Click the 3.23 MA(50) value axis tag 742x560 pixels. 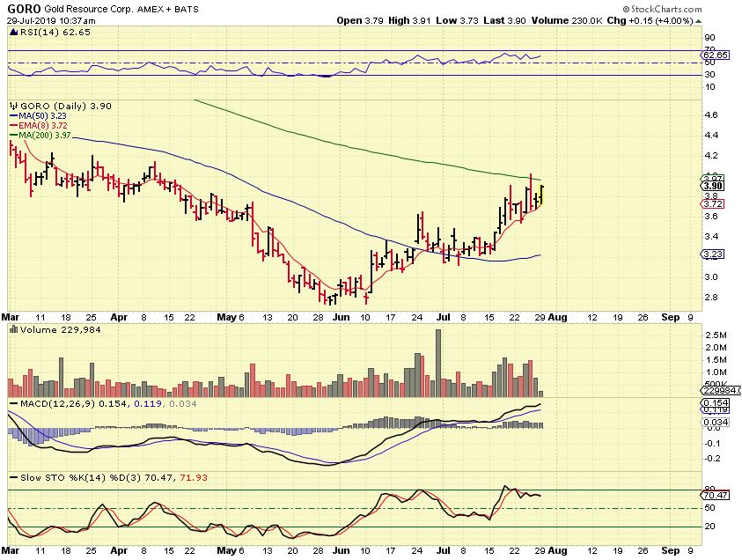[713, 254]
